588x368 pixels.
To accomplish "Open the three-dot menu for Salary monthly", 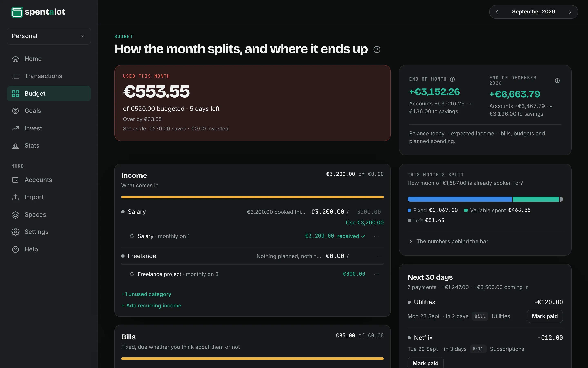I will point(376,236).
